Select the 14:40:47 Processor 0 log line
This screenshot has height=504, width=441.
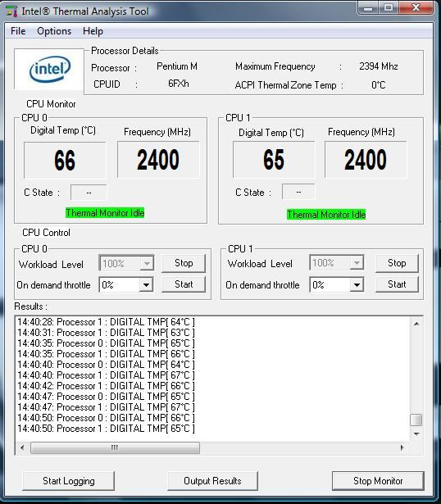106,397
